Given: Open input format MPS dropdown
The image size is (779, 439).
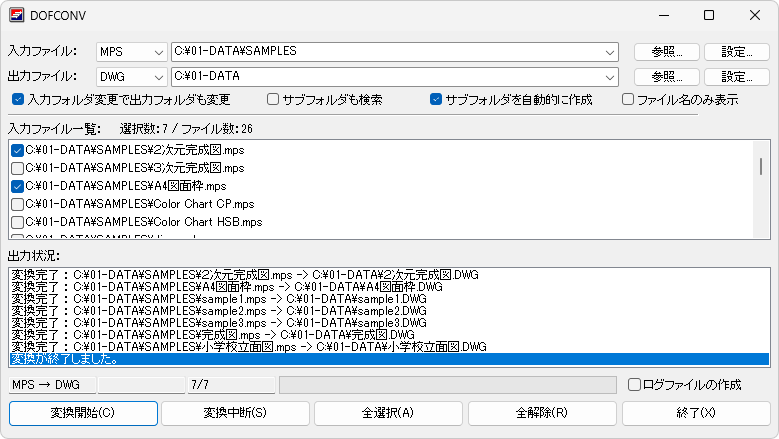Looking at the screenshot, I should [132, 52].
